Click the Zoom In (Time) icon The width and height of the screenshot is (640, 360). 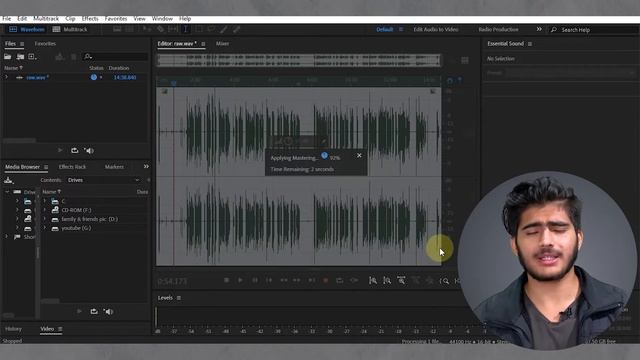tap(401, 280)
